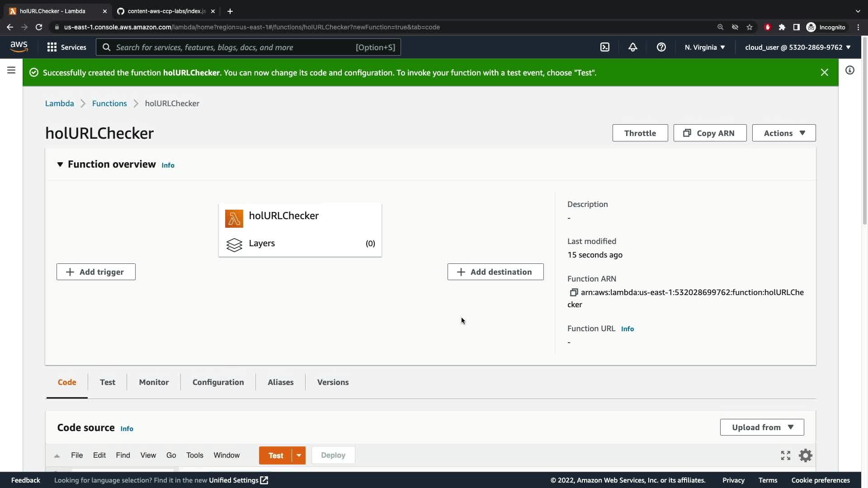Screen dimensions: 868x488
Task: Change region from N. Virginia dropdown
Action: (x=704, y=47)
